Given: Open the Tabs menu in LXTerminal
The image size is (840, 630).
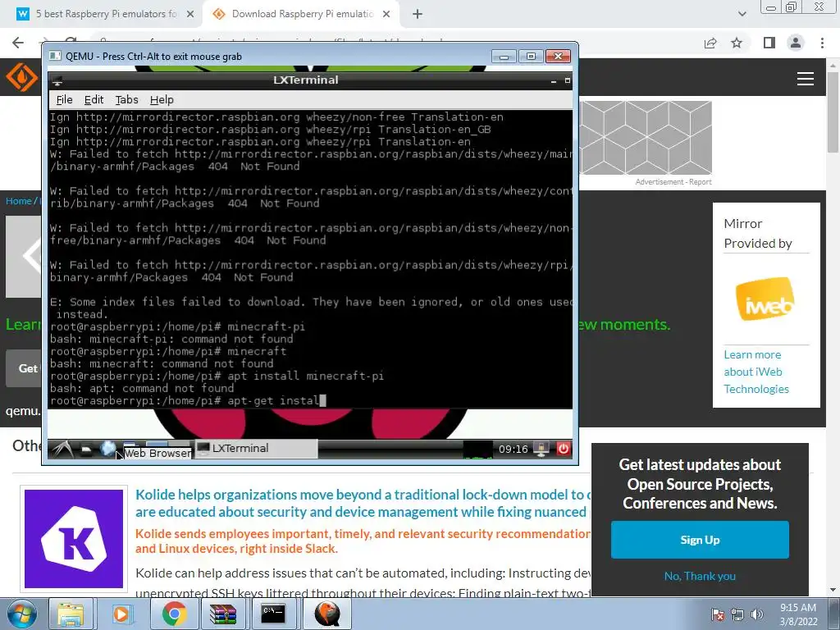Looking at the screenshot, I should [126, 99].
